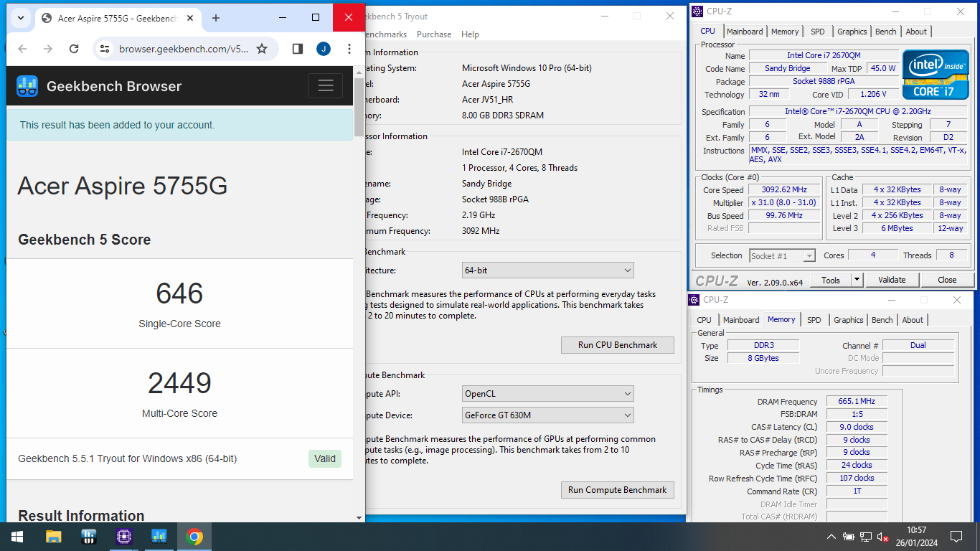
Task: Switch to Mainboard tab in top CPU-Z
Action: click(745, 32)
